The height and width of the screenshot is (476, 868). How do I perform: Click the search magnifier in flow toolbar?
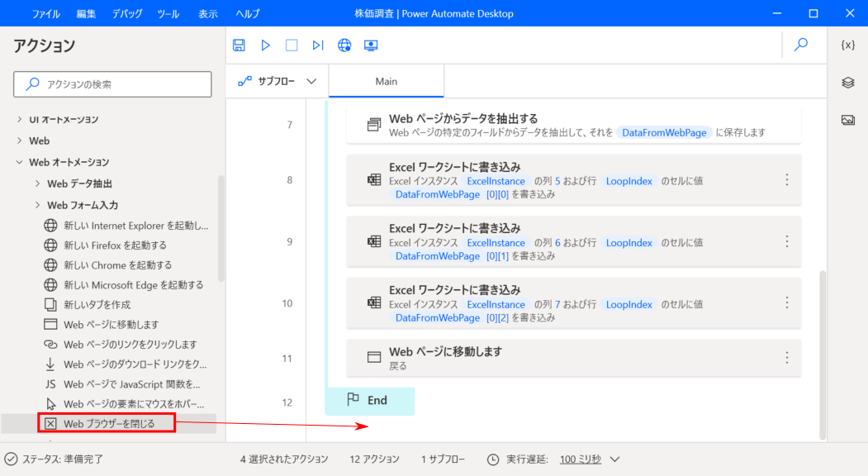(801, 45)
